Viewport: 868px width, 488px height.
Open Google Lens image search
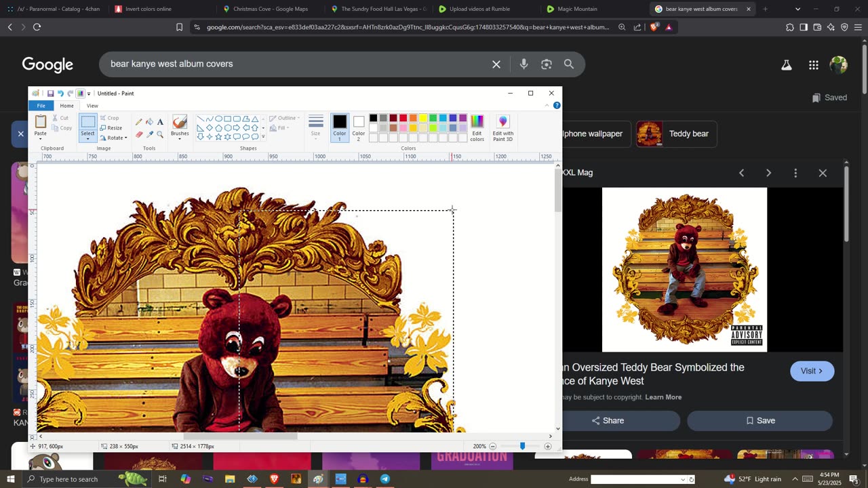pyautogui.click(x=547, y=64)
